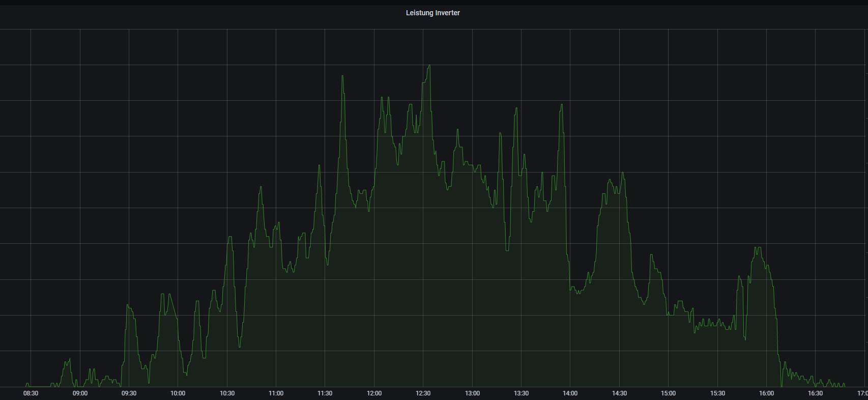Click the 12:00 time axis label
868x400 pixels.
(x=374, y=393)
